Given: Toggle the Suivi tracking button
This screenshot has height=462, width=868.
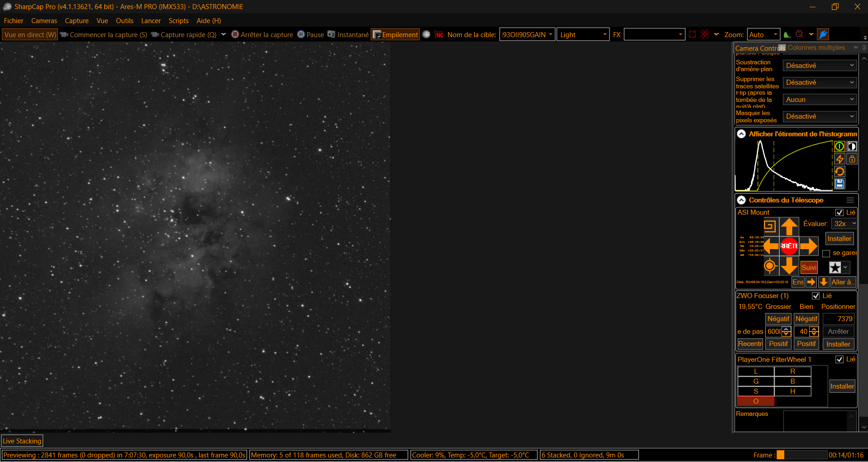Looking at the screenshot, I should pos(809,267).
